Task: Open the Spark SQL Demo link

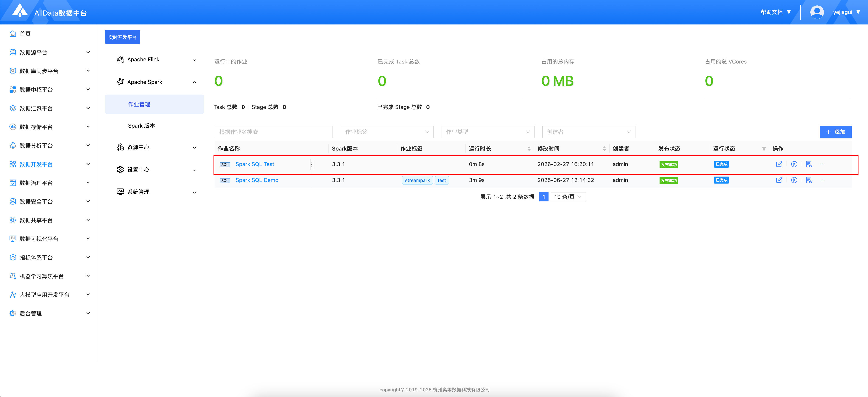Action: click(257, 180)
